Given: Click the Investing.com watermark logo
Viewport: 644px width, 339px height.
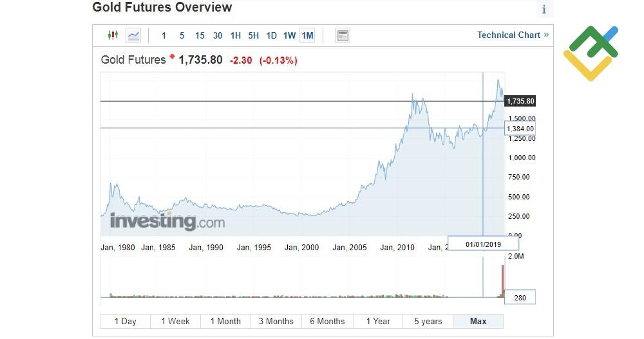Looking at the screenshot, I should click(x=167, y=222).
